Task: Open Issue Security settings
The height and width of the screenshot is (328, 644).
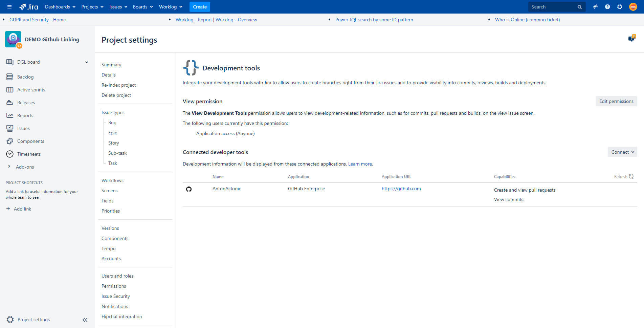Action: [x=116, y=296]
